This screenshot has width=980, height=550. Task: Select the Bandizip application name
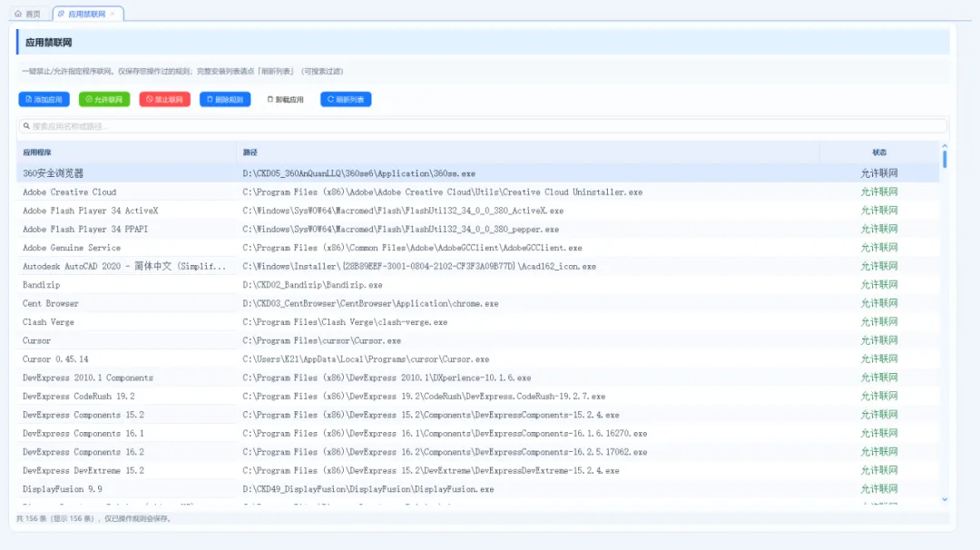[x=41, y=285]
